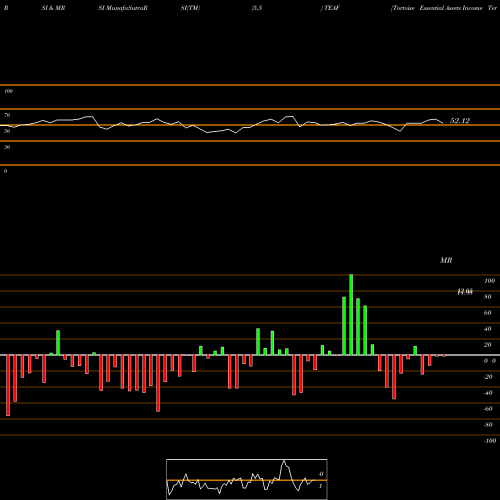Viewport: 500px width, 500px height.
Task: Click the 20 label on MR axis
Action: (x=488, y=345)
